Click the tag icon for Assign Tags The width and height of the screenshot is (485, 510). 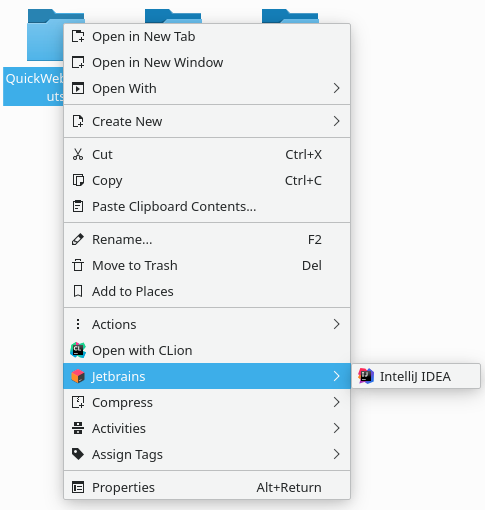coord(78,454)
